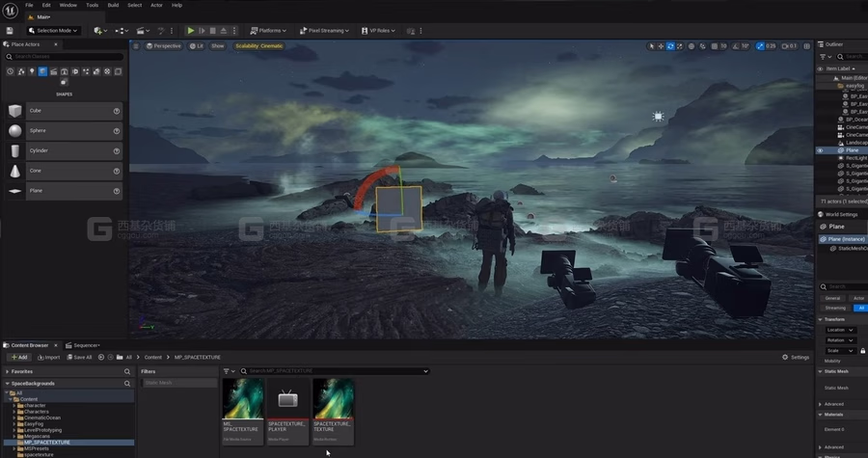This screenshot has height=458, width=868.
Task: Select the Recently Placed clock icon
Action: [x=10, y=71]
